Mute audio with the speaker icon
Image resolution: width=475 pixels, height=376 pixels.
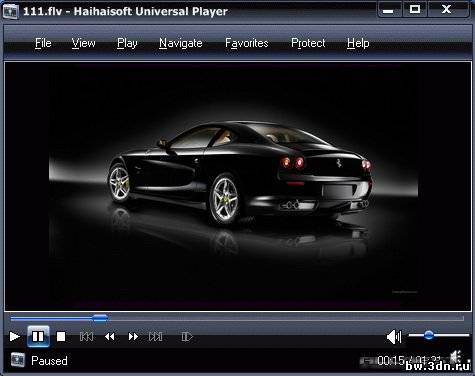394,337
